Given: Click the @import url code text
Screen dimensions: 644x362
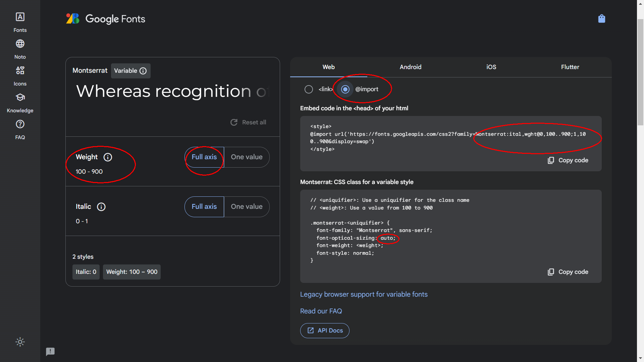Looking at the screenshot, I should (x=448, y=138).
